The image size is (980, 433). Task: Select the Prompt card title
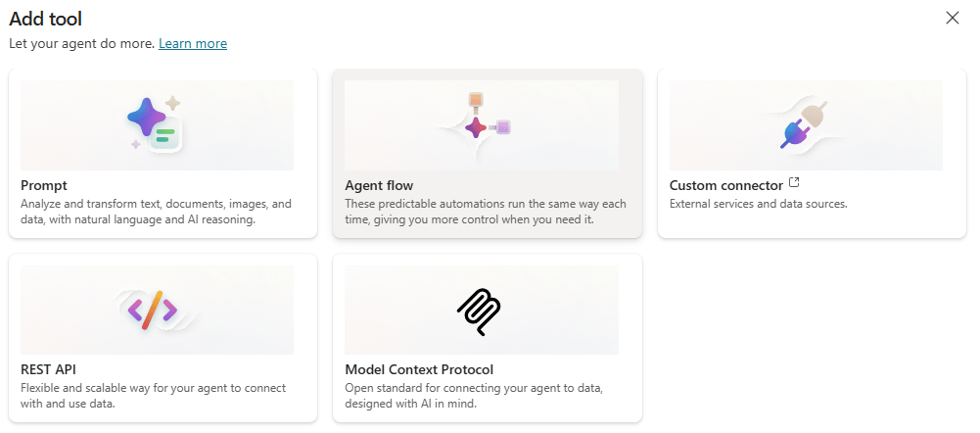[x=44, y=185]
